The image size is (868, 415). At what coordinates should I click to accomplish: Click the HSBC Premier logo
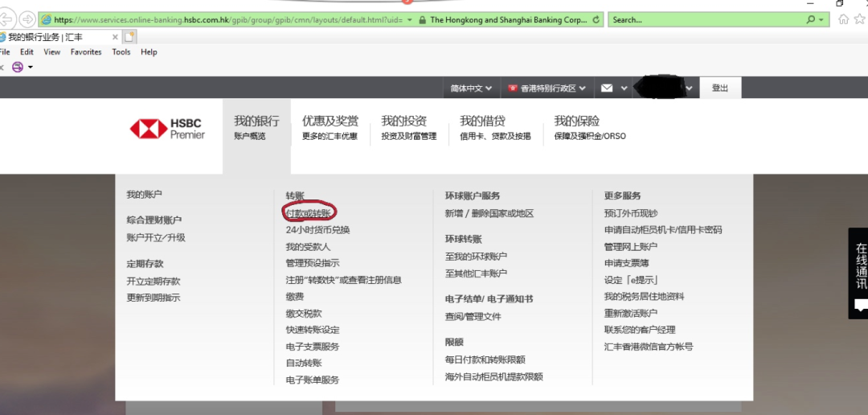[167, 129]
